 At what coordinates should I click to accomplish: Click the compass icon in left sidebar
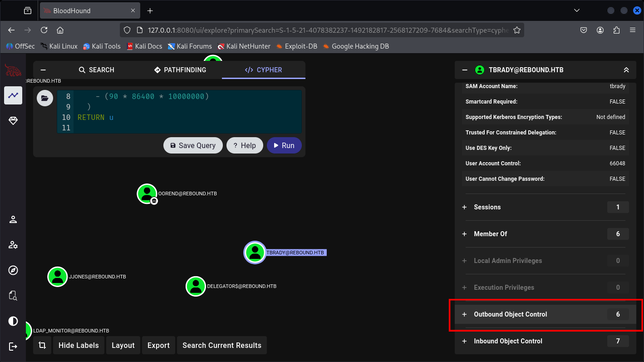[x=13, y=271]
